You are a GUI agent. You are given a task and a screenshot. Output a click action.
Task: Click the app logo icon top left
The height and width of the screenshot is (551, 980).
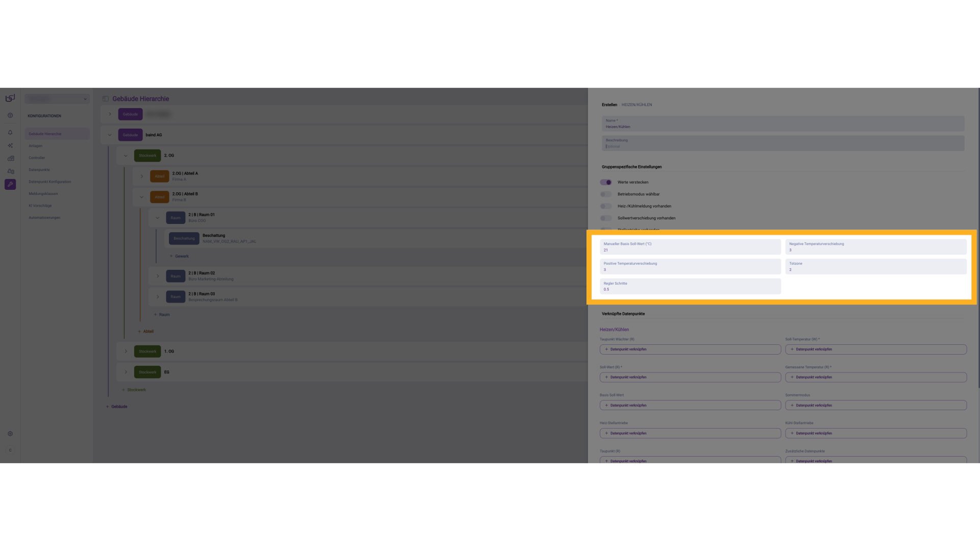[10, 98]
